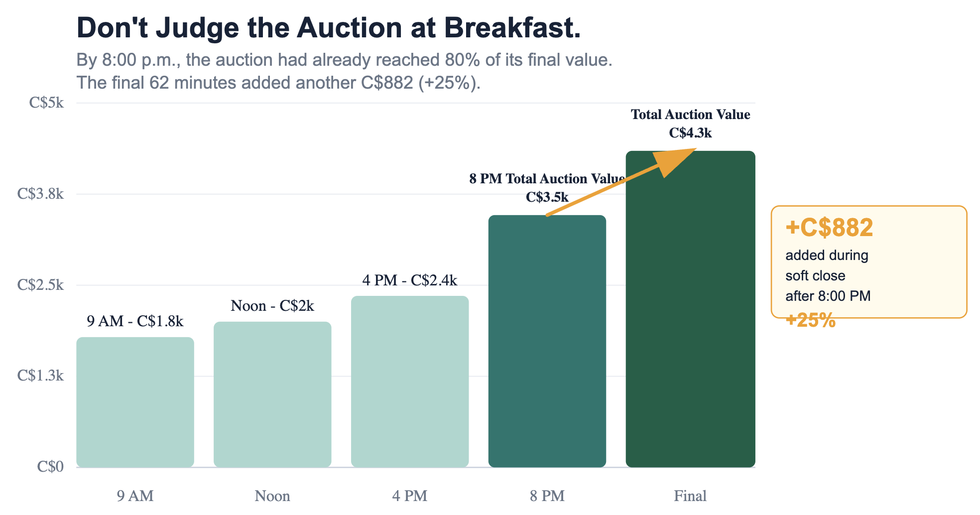The image size is (980, 515).
Task: Click the "Final" x-axis label
Action: pos(690,496)
